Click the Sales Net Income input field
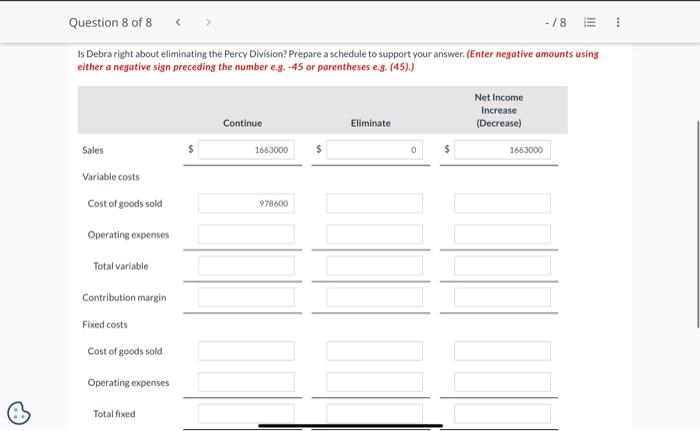The width and height of the screenshot is (700, 431). [x=503, y=150]
